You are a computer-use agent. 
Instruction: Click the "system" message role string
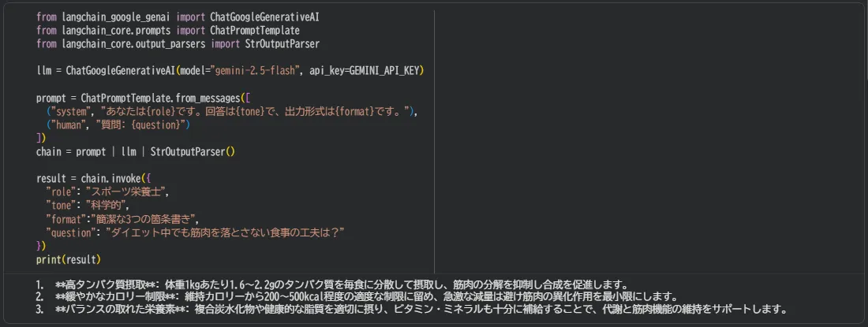point(69,111)
